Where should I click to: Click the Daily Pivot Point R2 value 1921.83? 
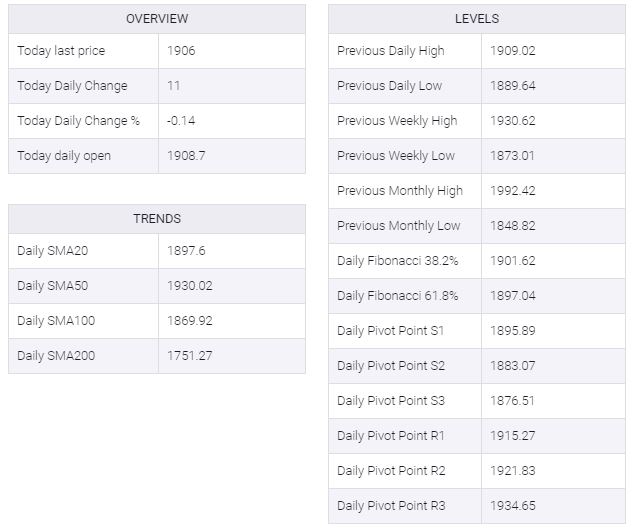513,470
